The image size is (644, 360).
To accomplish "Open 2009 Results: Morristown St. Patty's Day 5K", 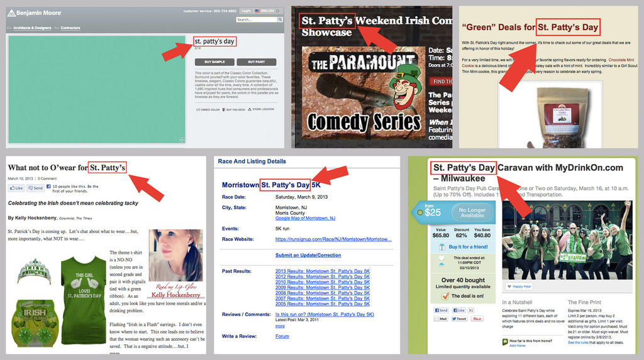I will coord(323,287).
